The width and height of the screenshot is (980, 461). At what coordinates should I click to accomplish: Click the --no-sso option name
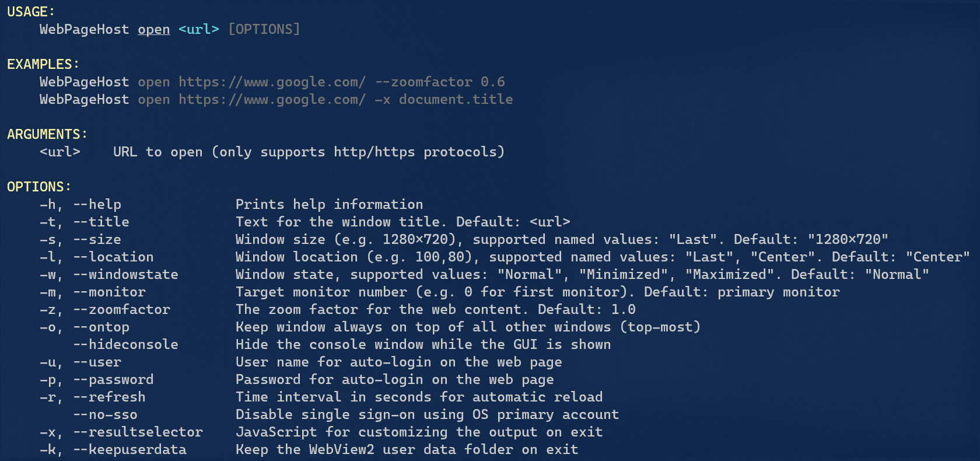click(106, 414)
